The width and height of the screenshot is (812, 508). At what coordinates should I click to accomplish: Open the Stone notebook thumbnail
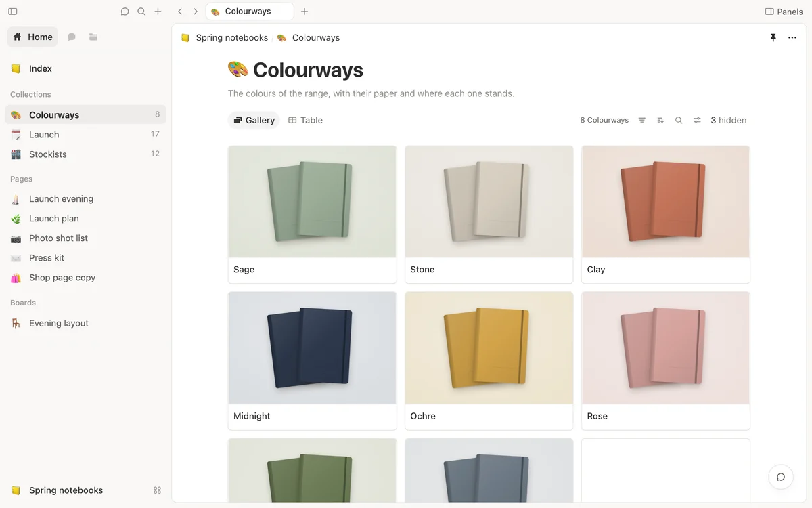(x=489, y=202)
